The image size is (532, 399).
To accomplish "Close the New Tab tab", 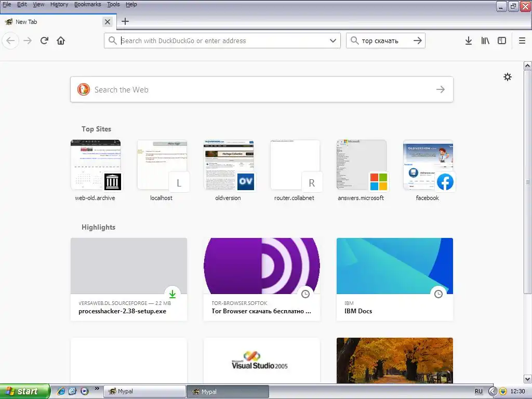I will pyautogui.click(x=107, y=22).
